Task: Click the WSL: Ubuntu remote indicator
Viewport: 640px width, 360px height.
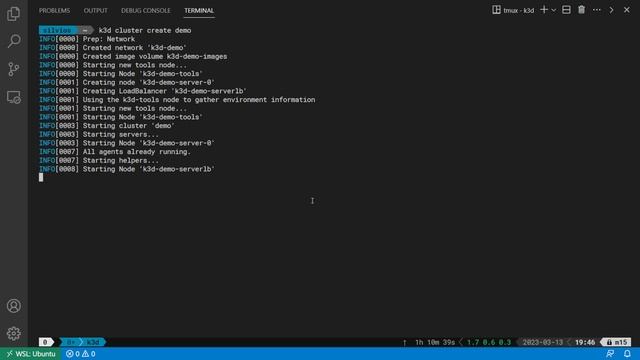Action: 31,354
